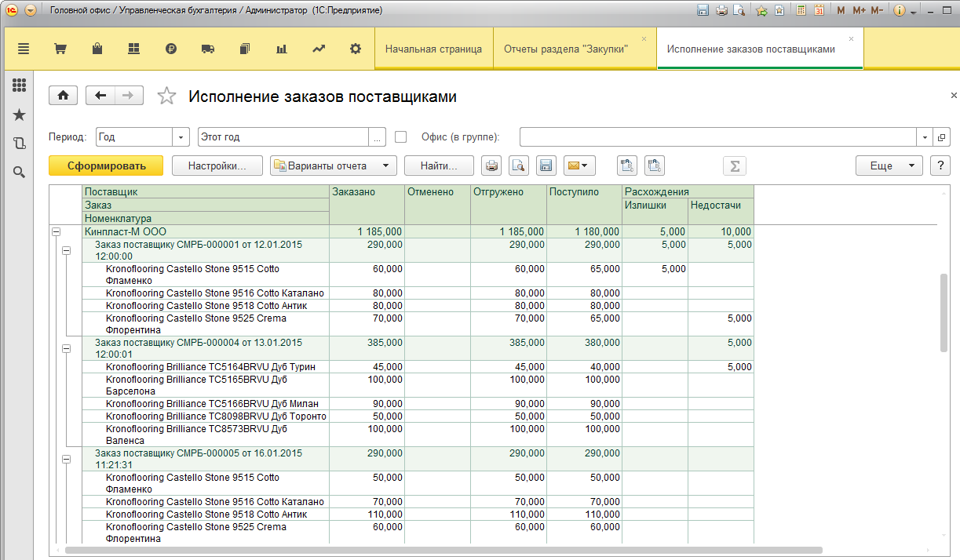The height and width of the screenshot is (560, 960).
Task: Open the Настройки... button
Action: [217, 165]
